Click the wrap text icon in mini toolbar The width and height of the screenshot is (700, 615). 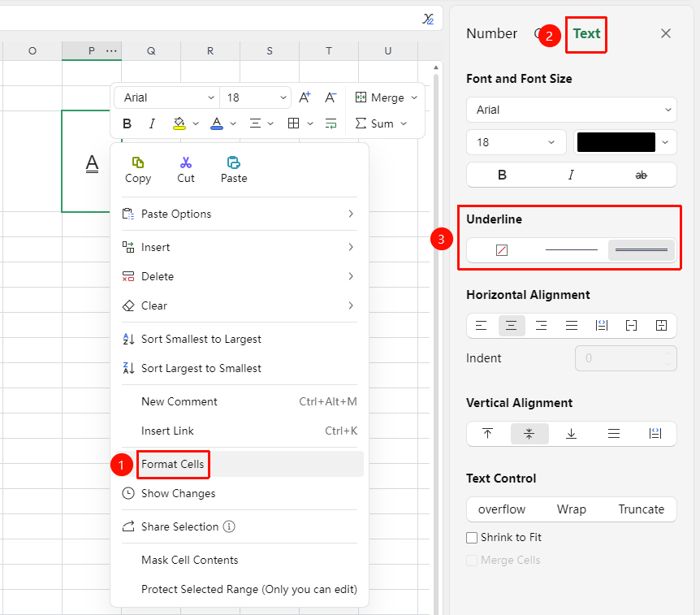pos(331,123)
